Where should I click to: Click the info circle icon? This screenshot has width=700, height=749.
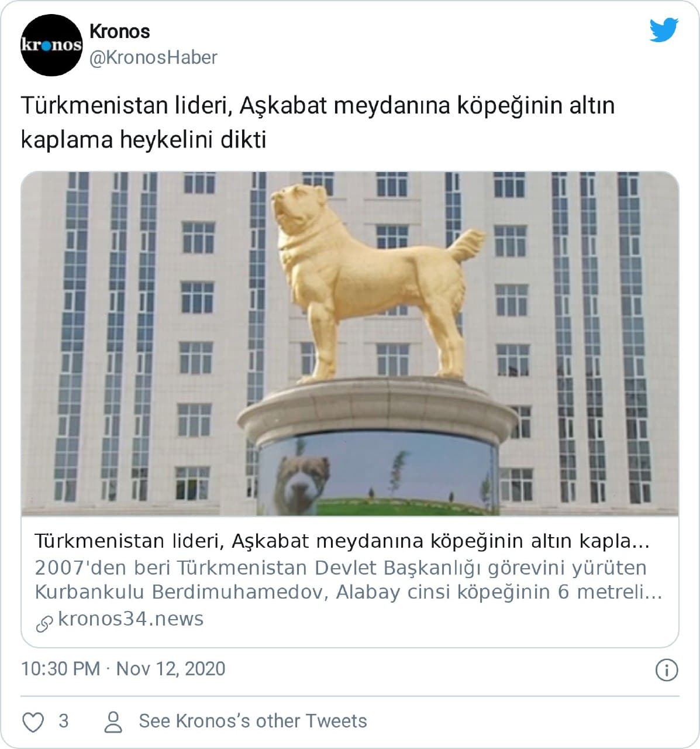pos(667,669)
